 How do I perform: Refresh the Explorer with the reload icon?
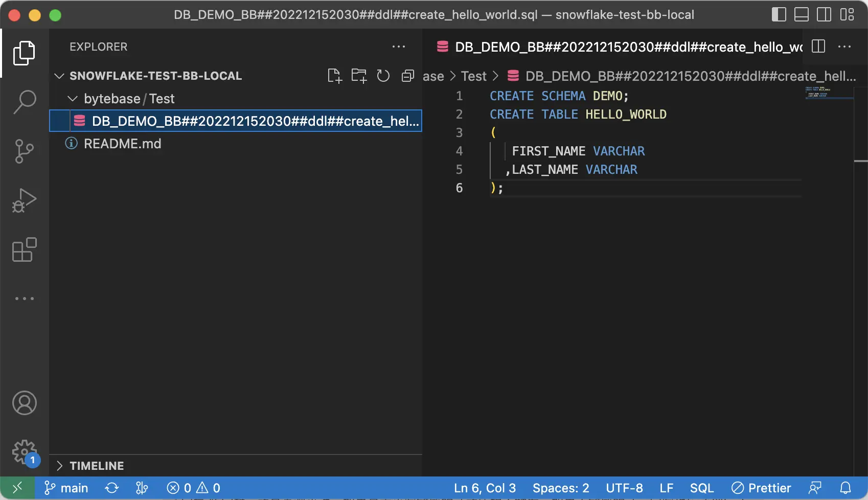pyautogui.click(x=383, y=75)
